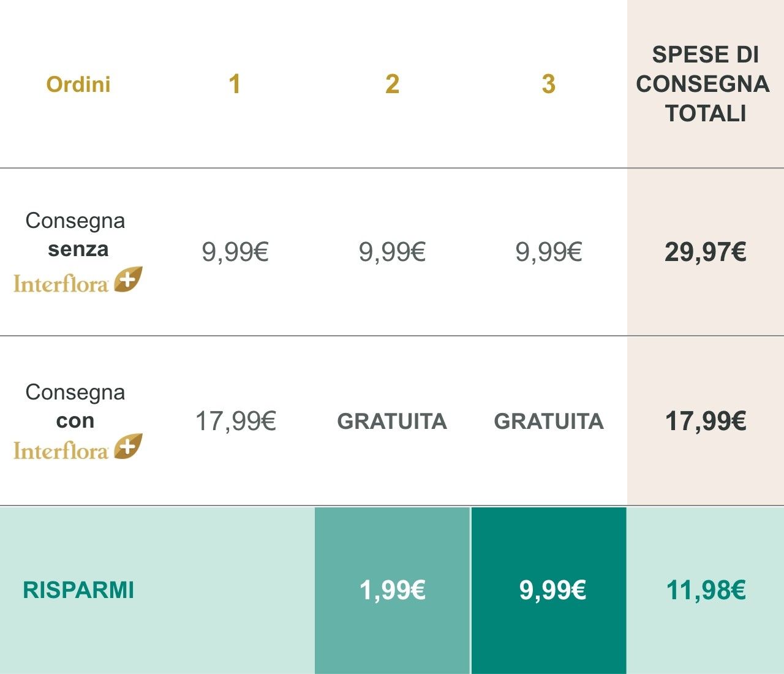Click the GRATUITA label under order 3
784x674 pixels.
[x=548, y=421]
